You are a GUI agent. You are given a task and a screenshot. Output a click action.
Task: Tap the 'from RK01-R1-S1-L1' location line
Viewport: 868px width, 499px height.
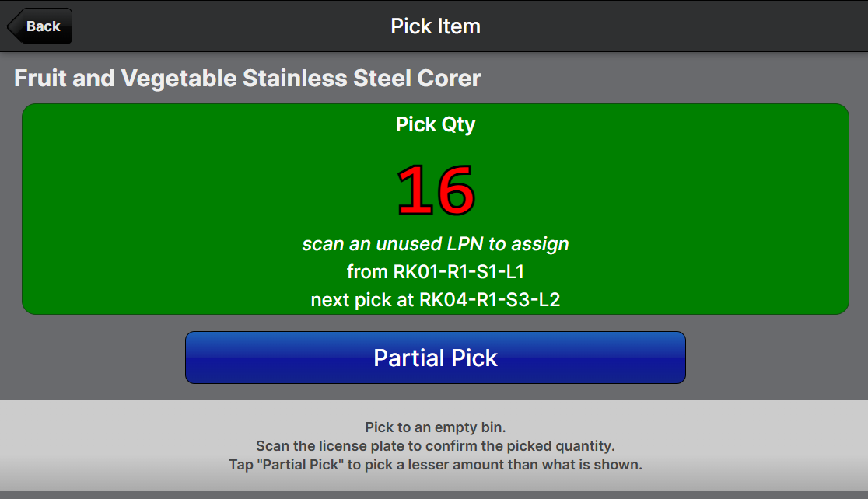435,272
